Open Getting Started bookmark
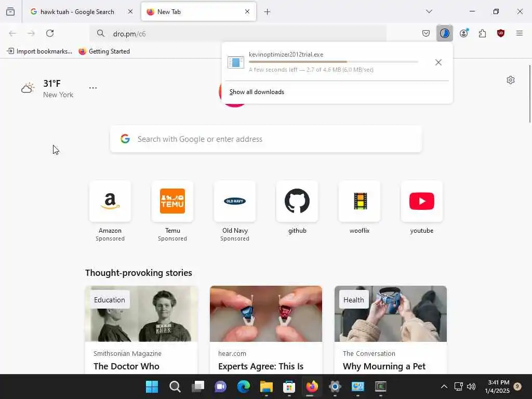The height and width of the screenshot is (399, 532). coord(104,51)
